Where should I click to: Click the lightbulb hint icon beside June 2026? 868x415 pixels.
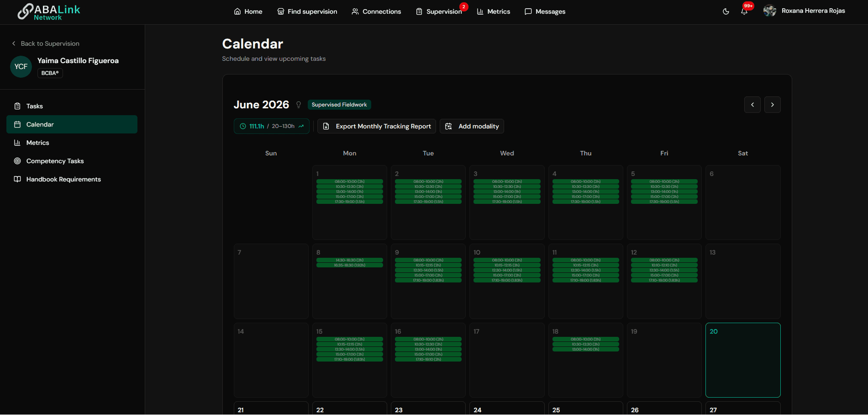[x=299, y=105]
